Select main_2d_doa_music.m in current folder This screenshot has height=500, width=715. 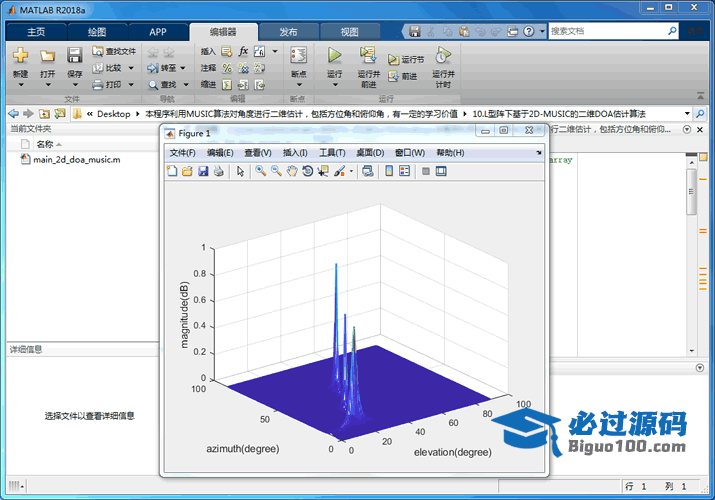77,160
